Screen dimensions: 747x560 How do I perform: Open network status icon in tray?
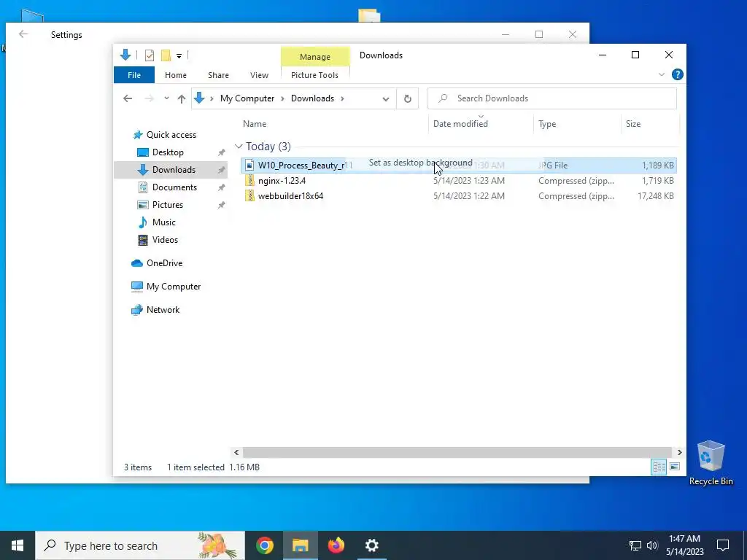pos(635,545)
